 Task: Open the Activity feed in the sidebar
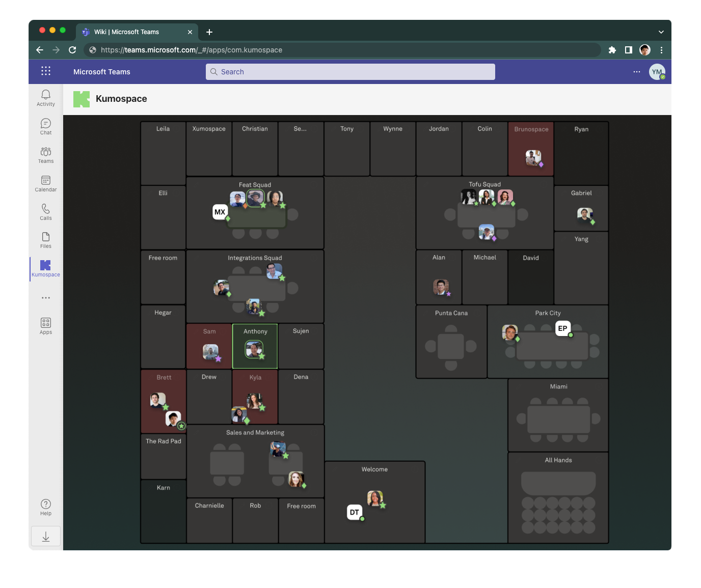45,98
